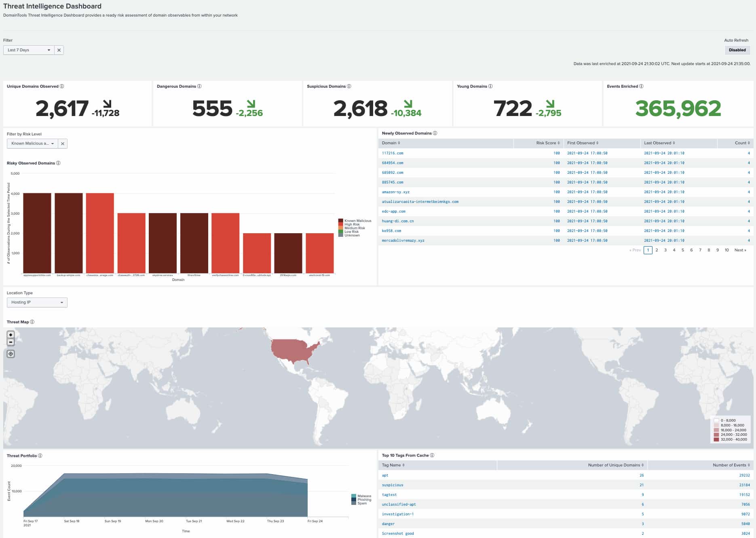Open the huang-di.com.cn domain link
This screenshot has height=538, width=756.
398,221
